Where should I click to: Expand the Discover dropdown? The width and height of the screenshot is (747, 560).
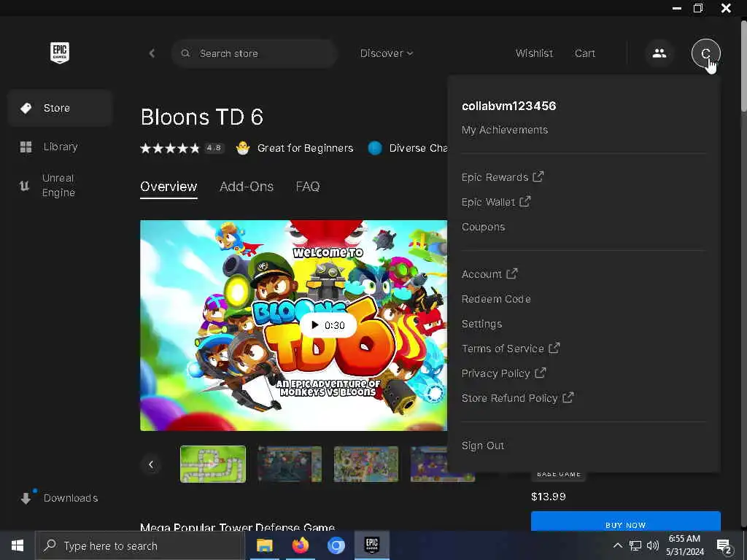point(387,53)
